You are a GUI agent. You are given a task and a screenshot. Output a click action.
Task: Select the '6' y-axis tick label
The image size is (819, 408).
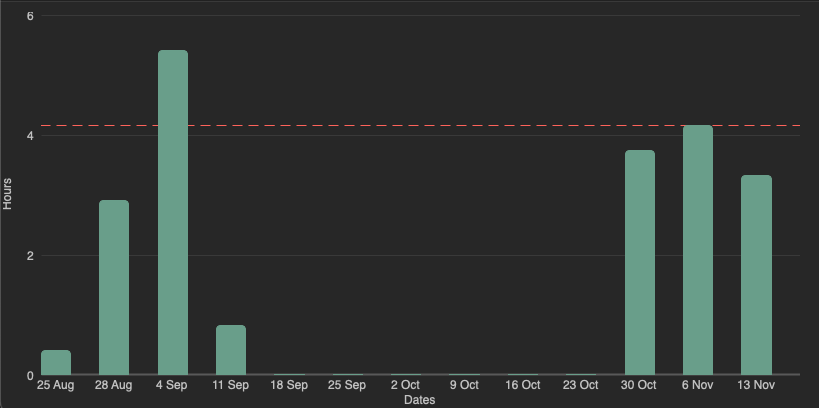pos(30,16)
